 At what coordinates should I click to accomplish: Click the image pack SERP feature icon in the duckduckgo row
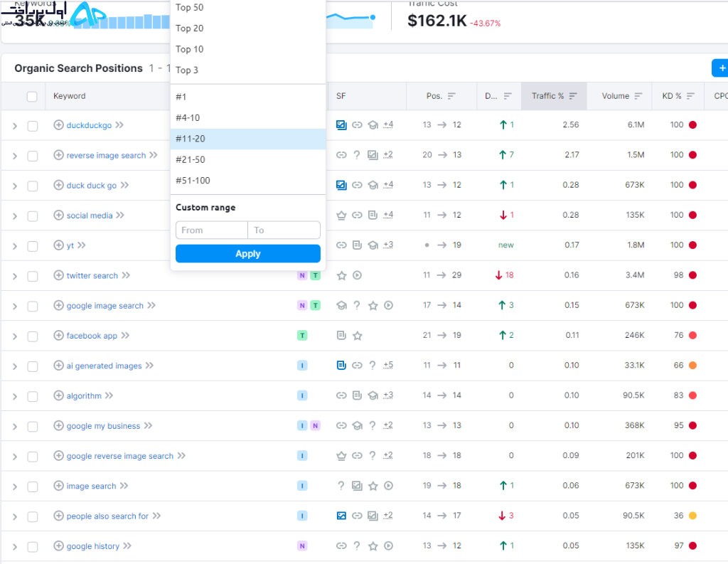pyautogui.click(x=341, y=124)
